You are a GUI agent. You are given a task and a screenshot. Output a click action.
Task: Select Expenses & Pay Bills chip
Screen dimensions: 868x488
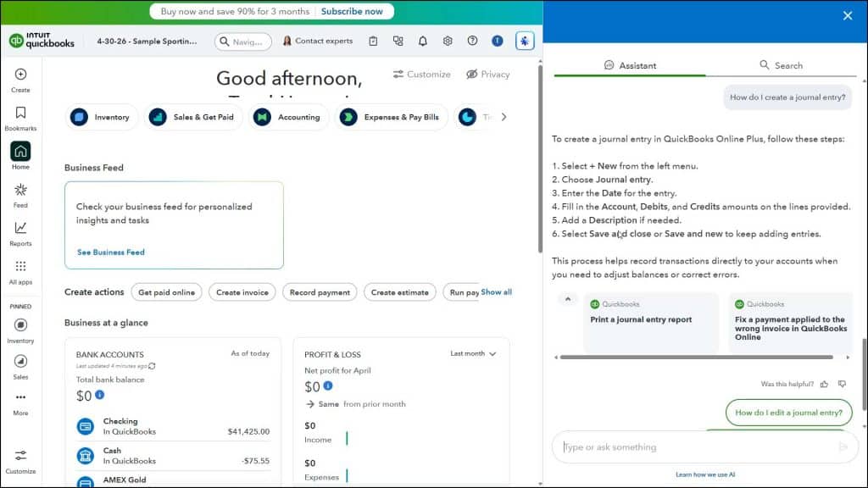(391, 117)
